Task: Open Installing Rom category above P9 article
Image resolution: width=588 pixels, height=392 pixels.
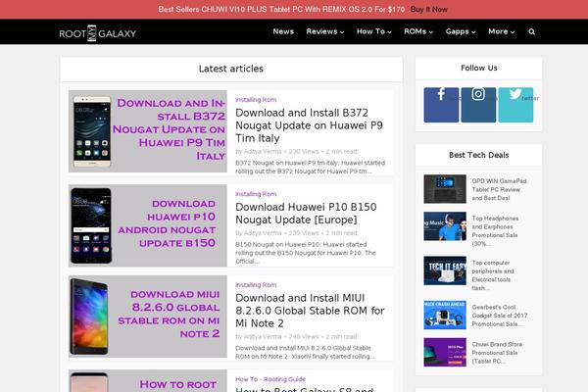Action: pos(256,100)
